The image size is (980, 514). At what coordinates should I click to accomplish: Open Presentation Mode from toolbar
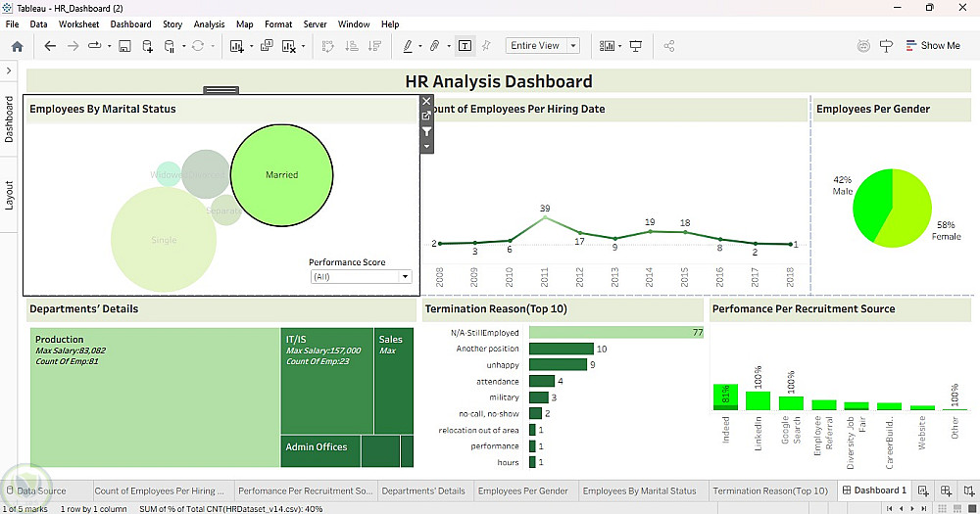(636, 46)
